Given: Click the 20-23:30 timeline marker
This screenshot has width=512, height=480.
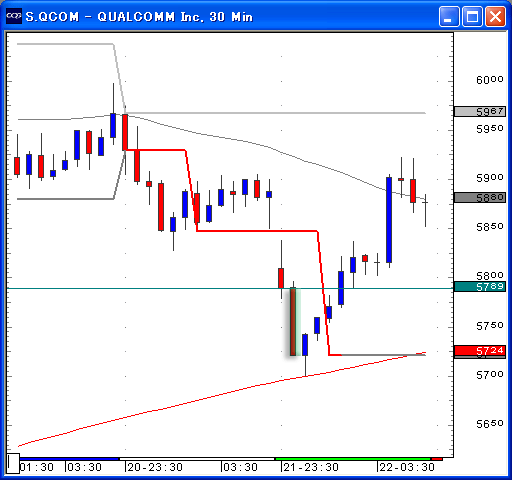Looking at the screenshot, I should 155,467.
